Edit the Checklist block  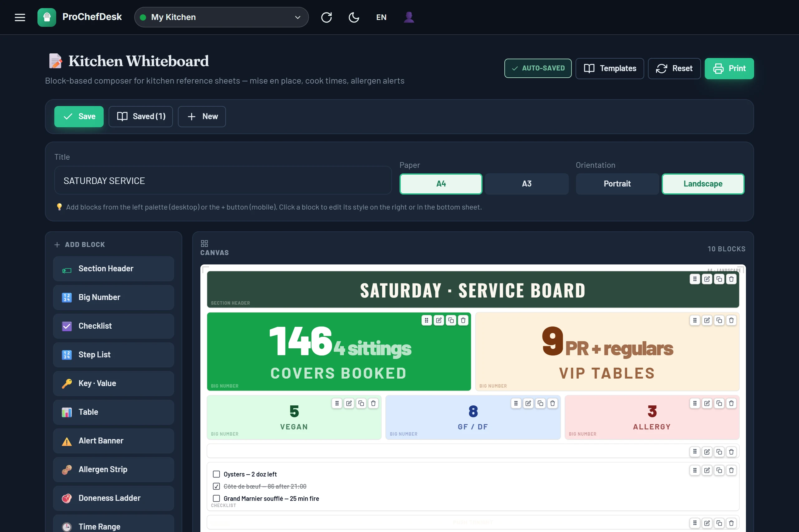click(x=707, y=470)
